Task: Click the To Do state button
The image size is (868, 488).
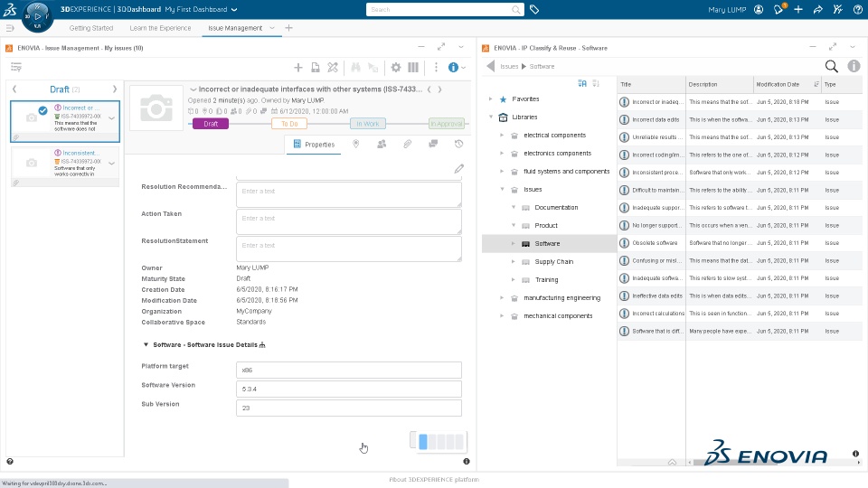Action: click(x=289, y=124)
